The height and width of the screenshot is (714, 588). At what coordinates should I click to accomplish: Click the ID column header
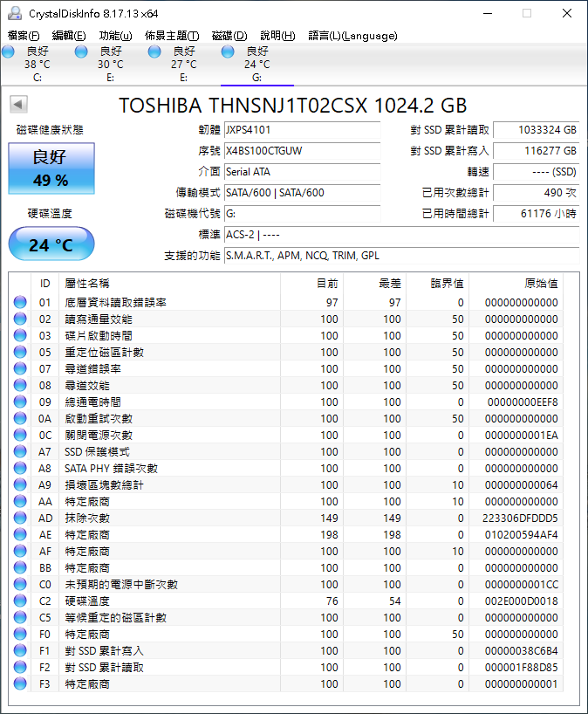tap(44, 284)
